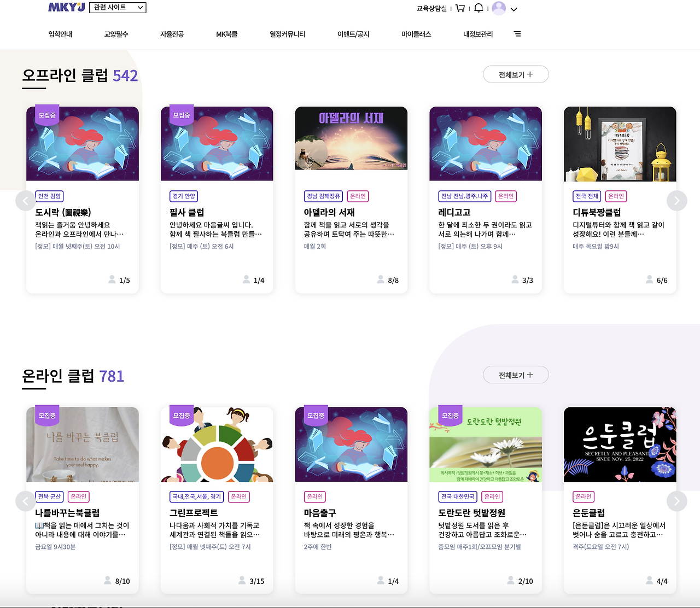
Task: Navigate to the 마이클래스 menu
Action: [x=416, y=34]
